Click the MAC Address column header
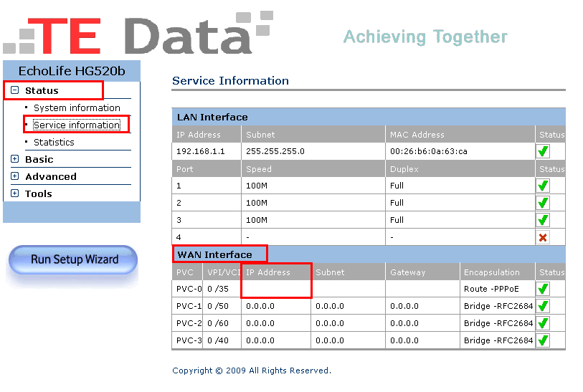583x392 pixels. 417,135
